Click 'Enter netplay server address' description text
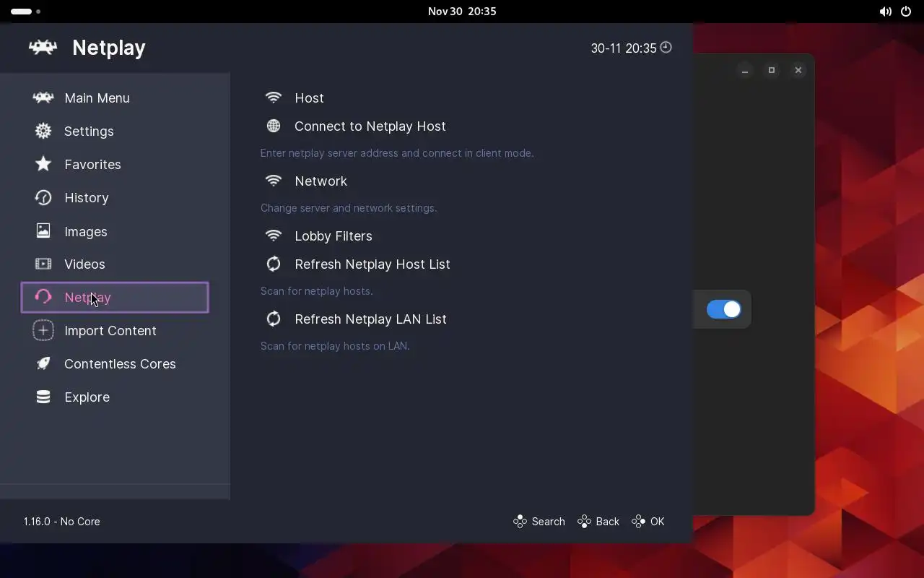The height and width of the screenshot is (578, 924). coord(397,153)
